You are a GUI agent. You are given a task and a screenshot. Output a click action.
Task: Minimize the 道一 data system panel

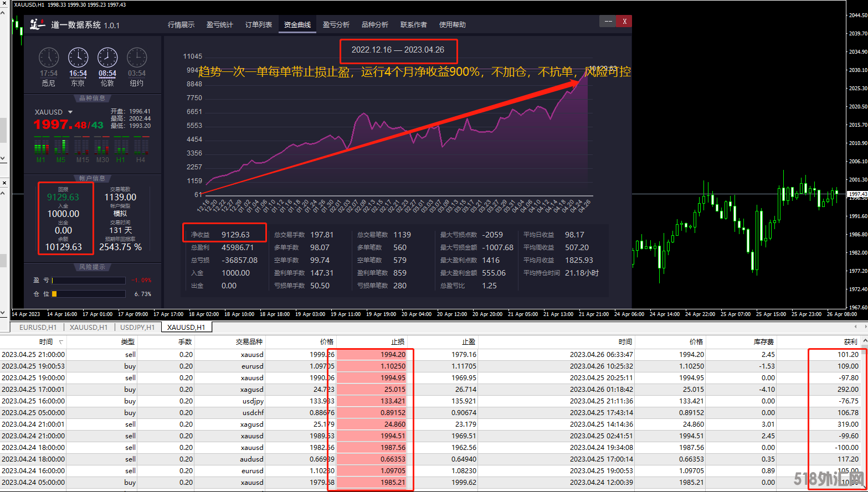(608, 22)
